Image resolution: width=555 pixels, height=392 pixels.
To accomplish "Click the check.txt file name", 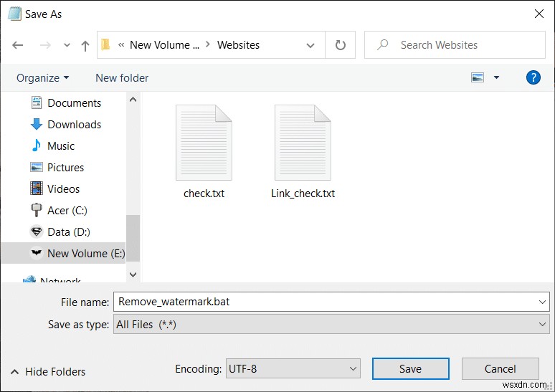I will (x=204, y=193).
